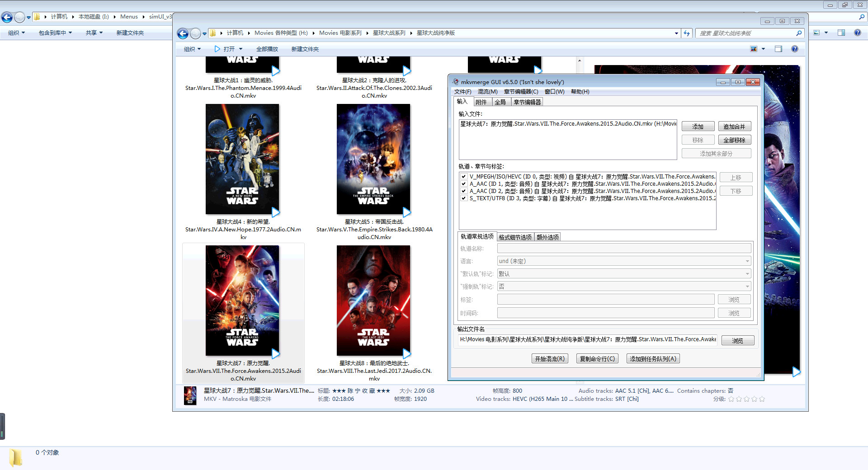Click the search magnifier icon in the search box
Viewport: 868px width, 470px height.
point(799,33)
